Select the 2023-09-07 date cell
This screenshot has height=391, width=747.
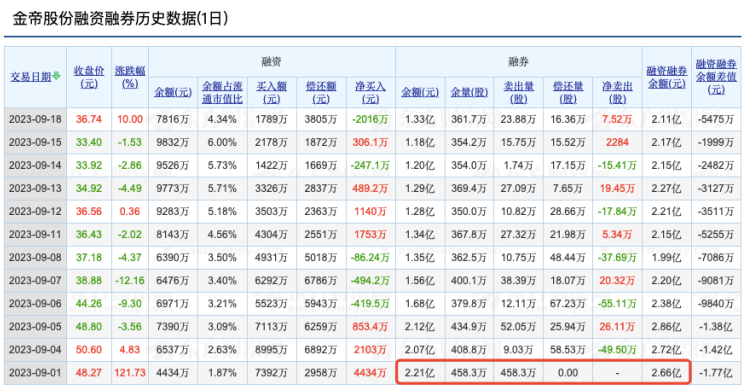[x=35, y=281]
